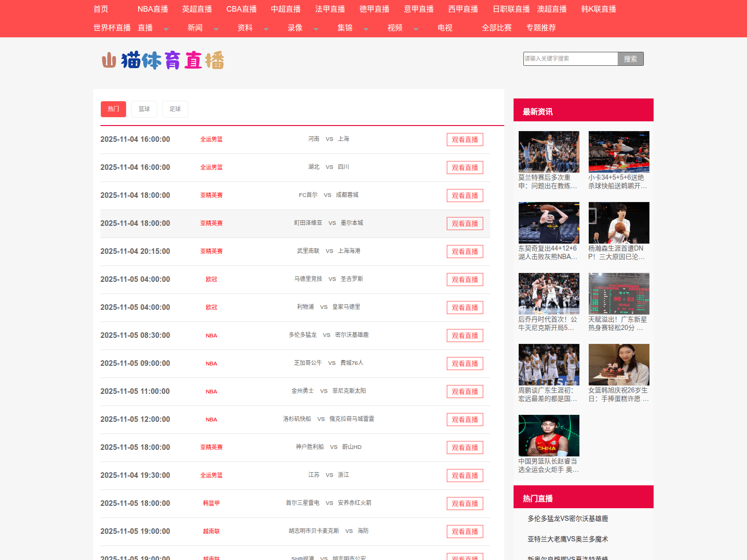The height and width of the screenshot is (560, 747).
Task: Expand the 新闻 dropdown arrow
Action: [216, 29]
